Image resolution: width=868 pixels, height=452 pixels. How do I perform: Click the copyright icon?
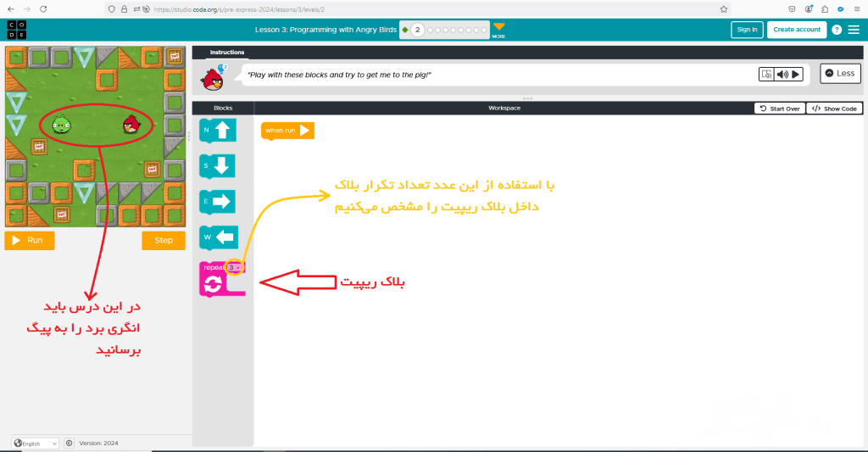point(69,444)
